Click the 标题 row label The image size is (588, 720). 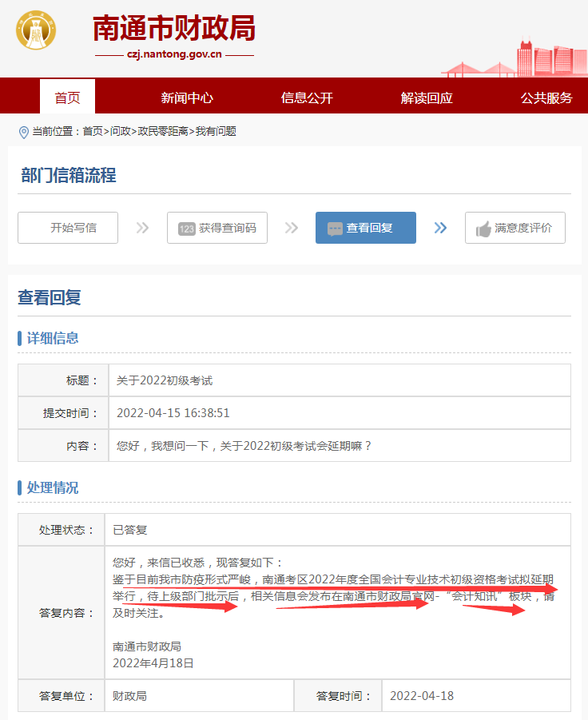click(82, 380)
